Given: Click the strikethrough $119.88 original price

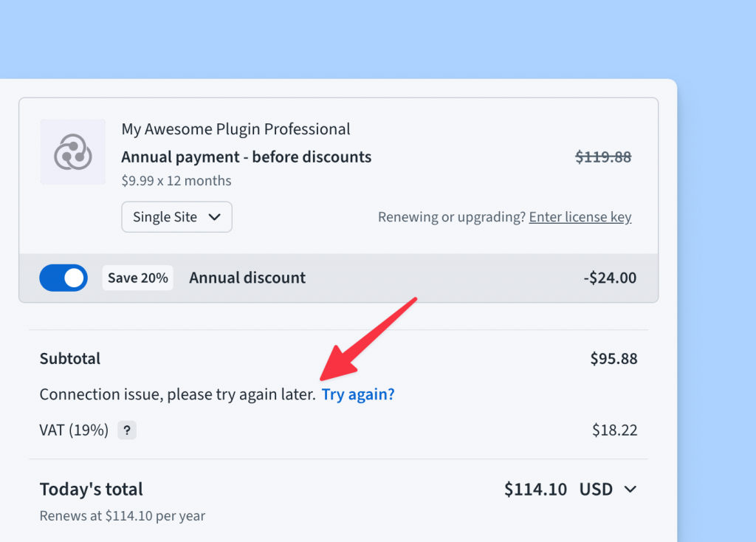Looking at the screenshot, I should [x=602, y=157].
